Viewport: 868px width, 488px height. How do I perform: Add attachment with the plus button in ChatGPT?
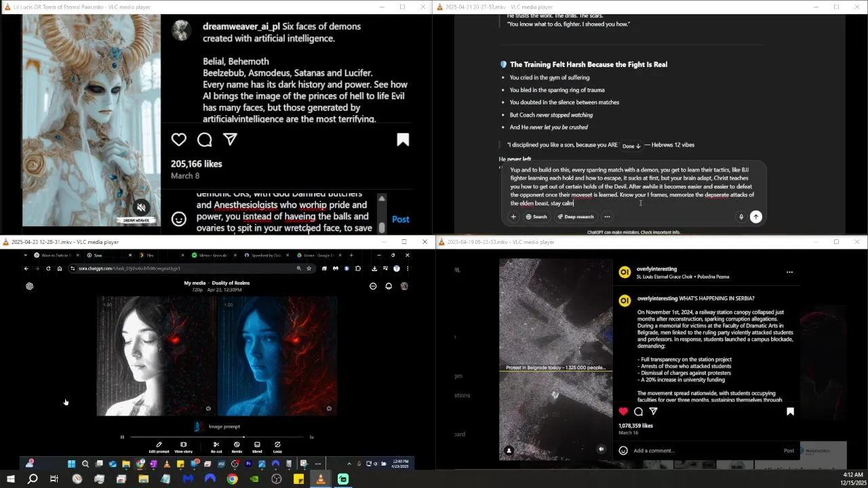tap(513, 217)
